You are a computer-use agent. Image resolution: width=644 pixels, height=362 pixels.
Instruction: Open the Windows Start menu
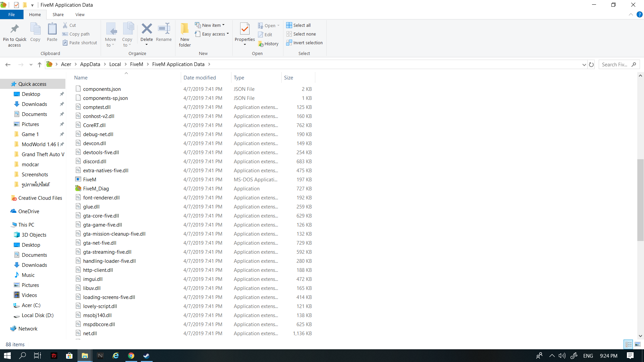click(7, 356)
